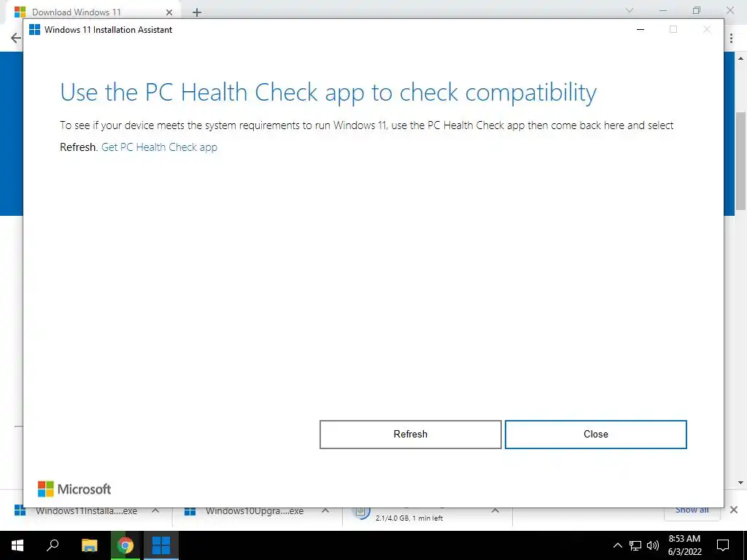Click Show all downloads
747x560 pixels.
692,510
